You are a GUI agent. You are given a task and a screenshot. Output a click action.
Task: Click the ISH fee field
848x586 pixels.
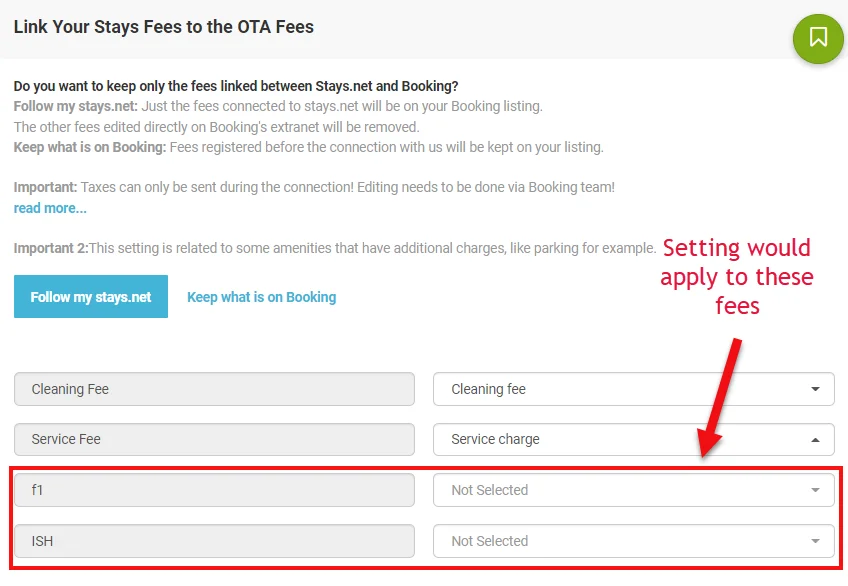(x=214, y=541)
